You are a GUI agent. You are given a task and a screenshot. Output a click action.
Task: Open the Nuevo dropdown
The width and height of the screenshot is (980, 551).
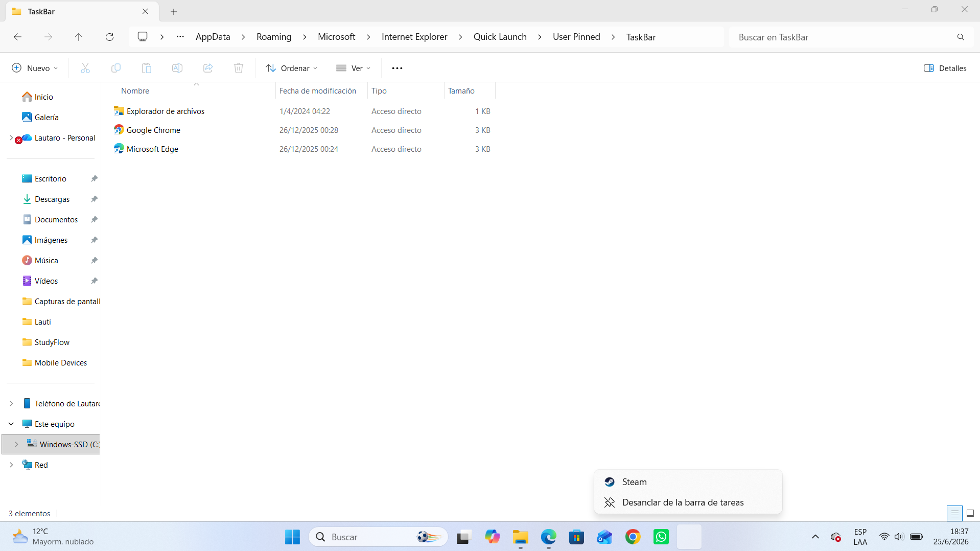pyautogui.click(x=35, y=68)
